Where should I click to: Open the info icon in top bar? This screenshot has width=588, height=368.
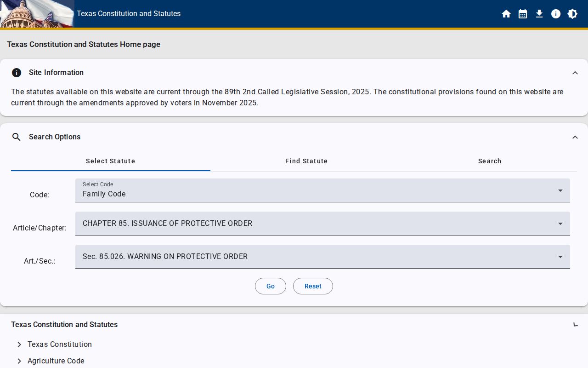556,14
